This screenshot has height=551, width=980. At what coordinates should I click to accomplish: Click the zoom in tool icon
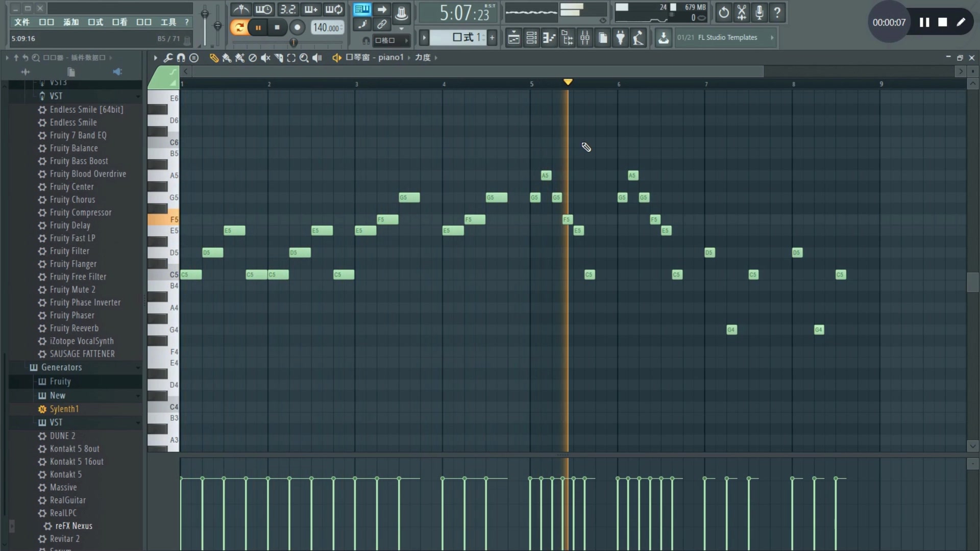(x=304, y=58)
